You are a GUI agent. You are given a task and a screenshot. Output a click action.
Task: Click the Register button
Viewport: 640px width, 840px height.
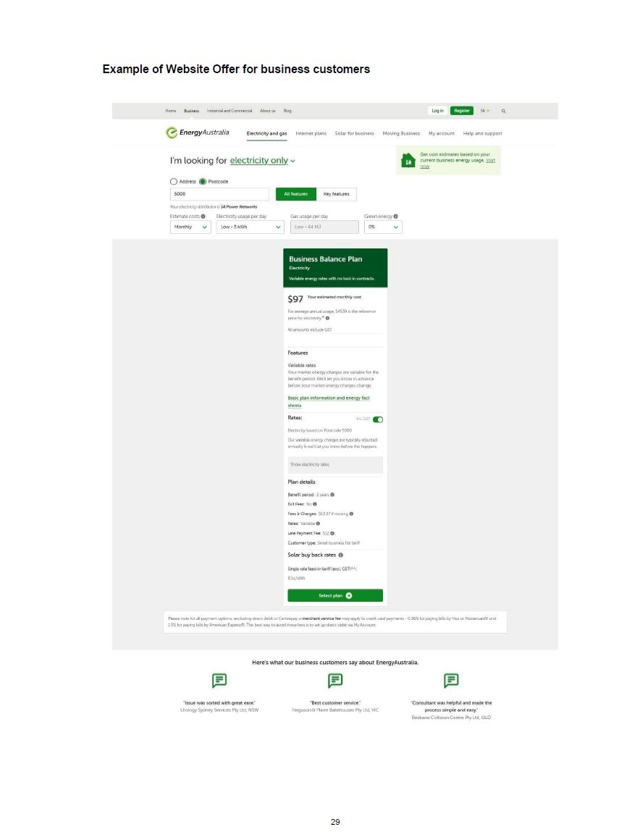pos(462,111)
